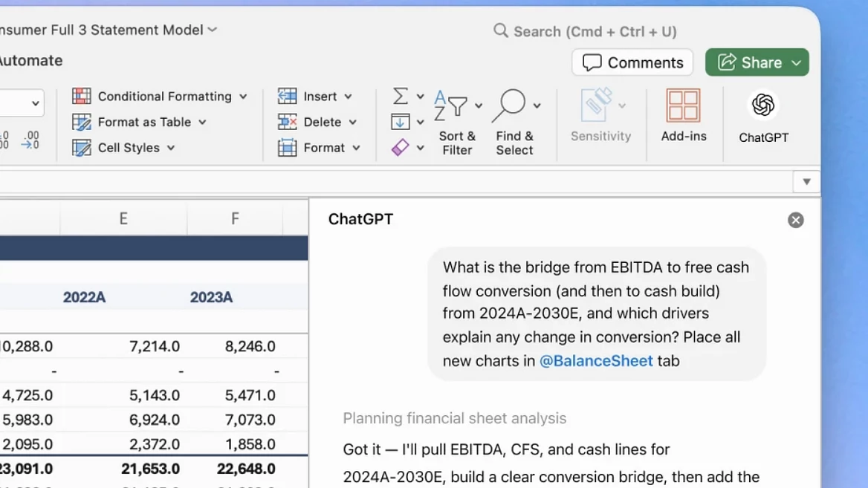Select cell with value 8,246.0
This screenshot has height=488, width=868.
250,346
